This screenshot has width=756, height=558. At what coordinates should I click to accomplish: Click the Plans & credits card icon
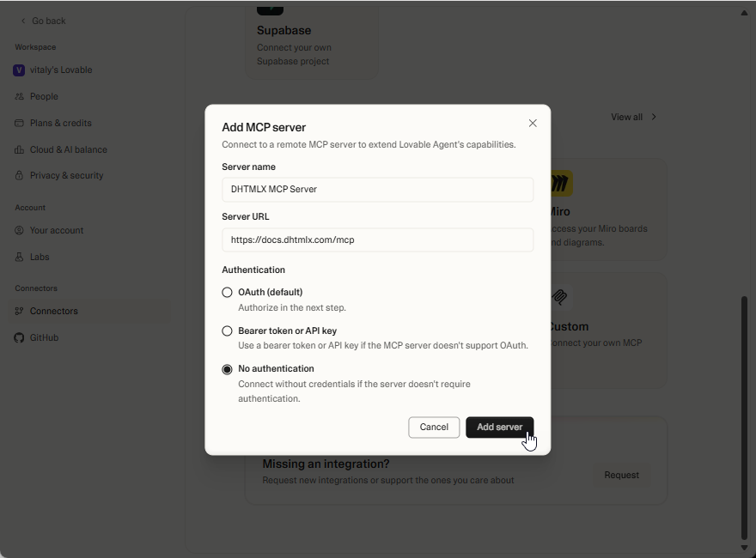(19, 123)
